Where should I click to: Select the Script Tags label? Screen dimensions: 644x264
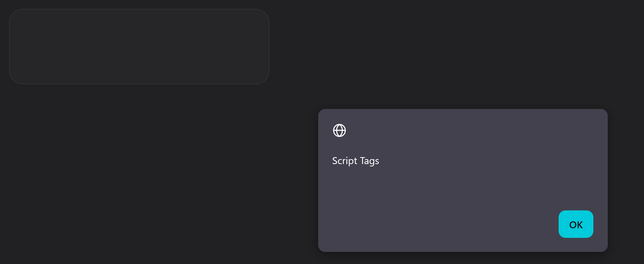point(355,161)
